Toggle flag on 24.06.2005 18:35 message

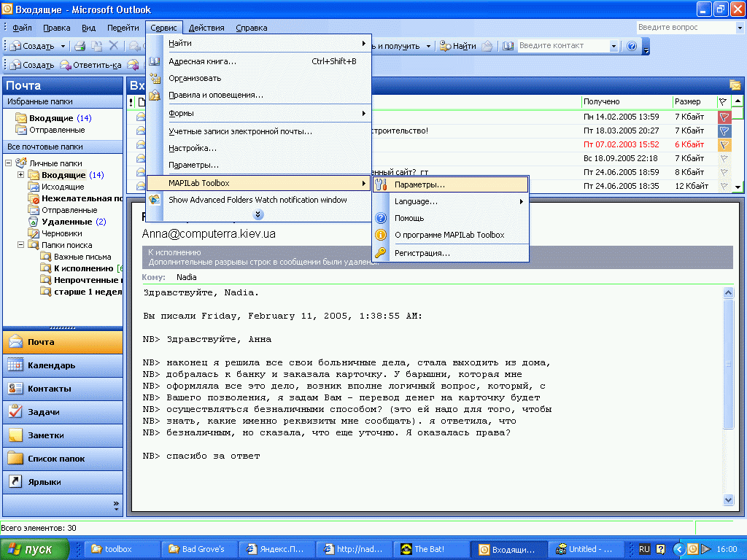pyautogui.click(x=724, y=186)
